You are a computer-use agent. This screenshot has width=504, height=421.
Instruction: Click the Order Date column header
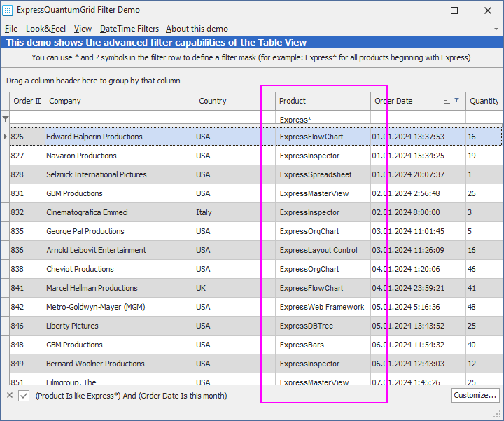[x=418, y=101]
